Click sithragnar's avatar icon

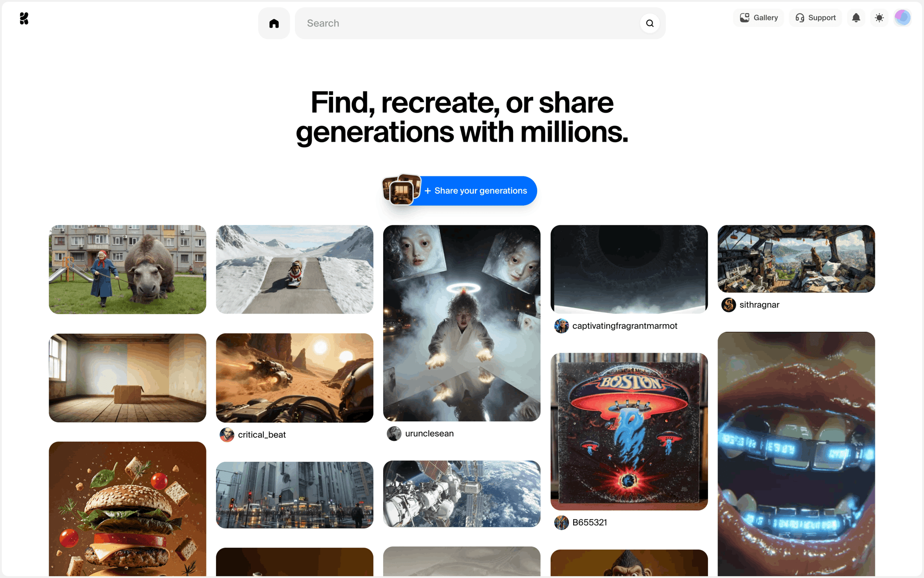[x=729, y=305]
